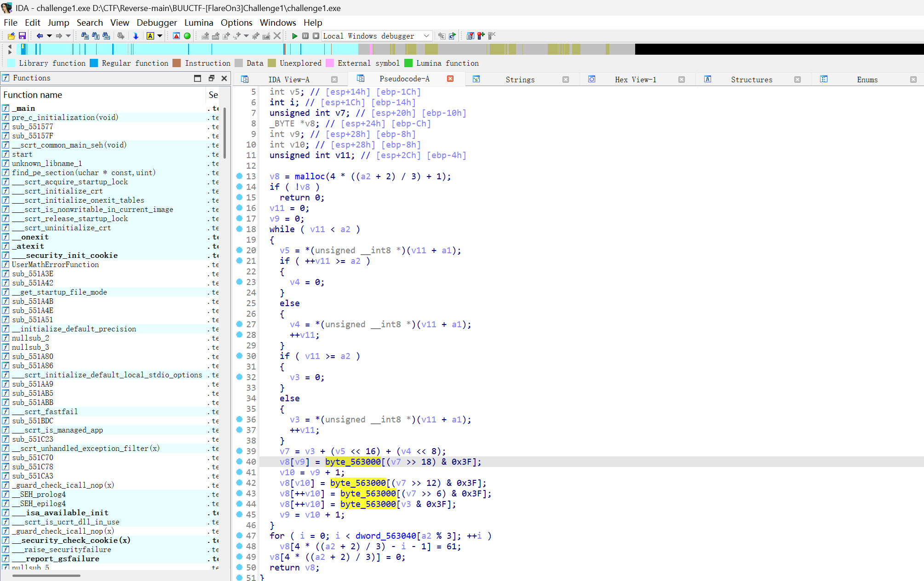Save the current database with the save icon
Screen dimensions: 924x581
tap(21, 36)
